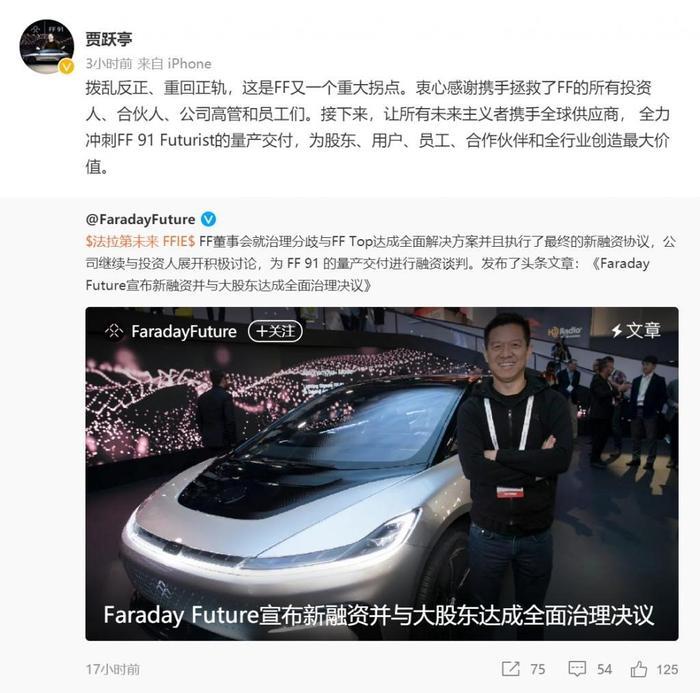Click the comment bubble icon

point(577,669)
